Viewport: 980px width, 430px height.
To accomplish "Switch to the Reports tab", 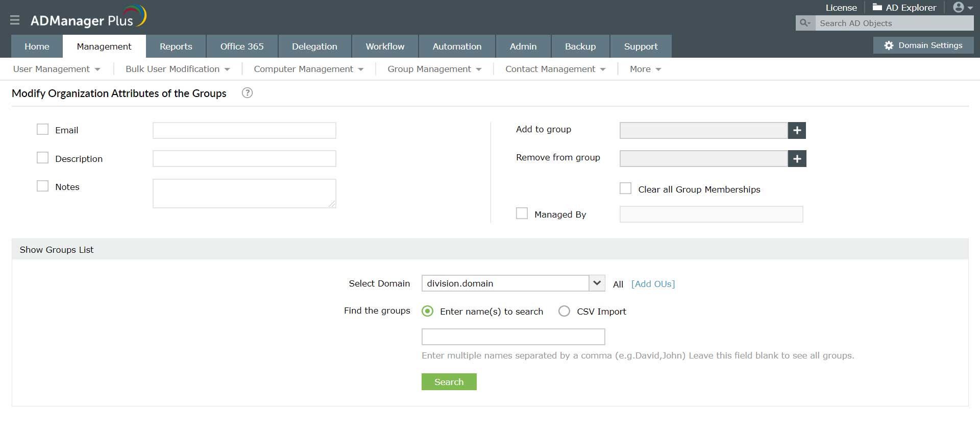I will click(x=176, y=46).
